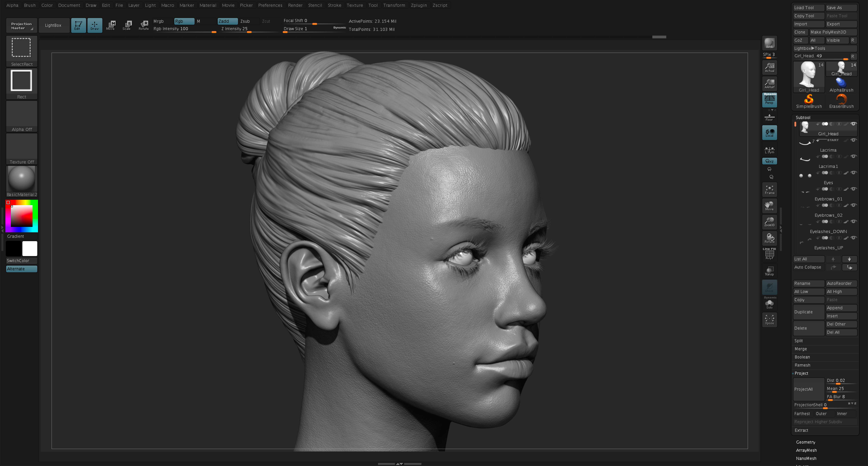
Task: Open the Zplugin menu
Action: coord(419,5)
